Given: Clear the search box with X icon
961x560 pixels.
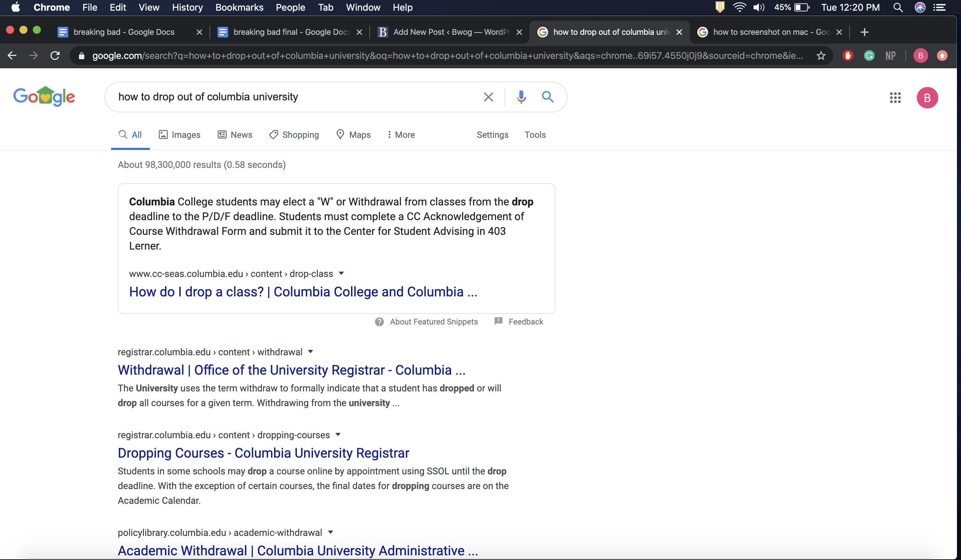Looking at the screenshot, I should (x=488, y=97).
